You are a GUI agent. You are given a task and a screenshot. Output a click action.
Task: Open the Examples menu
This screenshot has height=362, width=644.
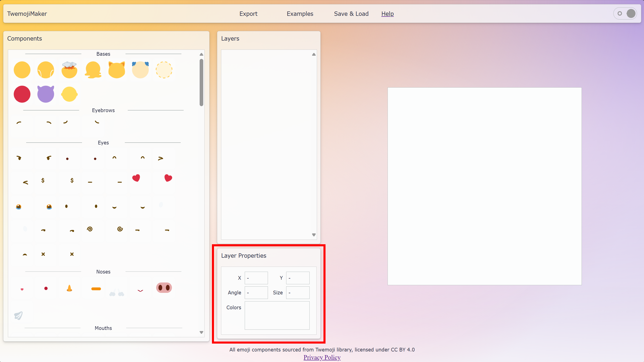[x=300, y=14]
